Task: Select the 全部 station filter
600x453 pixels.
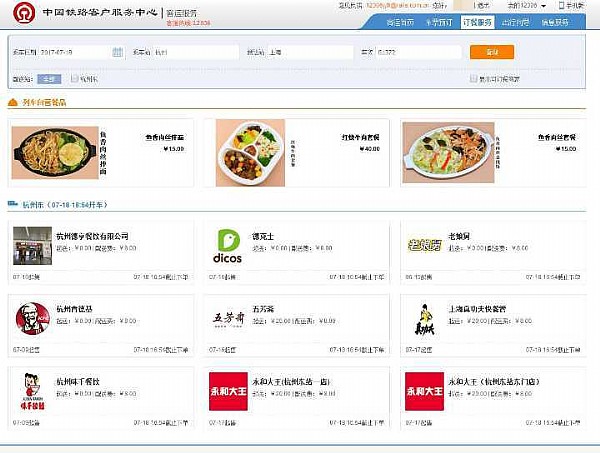Action: click(49, 77)
